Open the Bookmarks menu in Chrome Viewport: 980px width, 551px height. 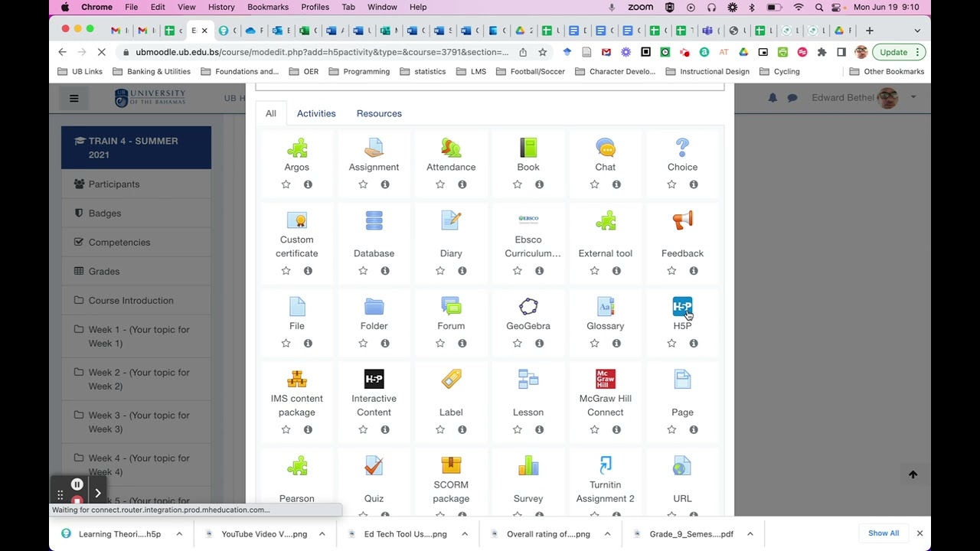[268, 7]
